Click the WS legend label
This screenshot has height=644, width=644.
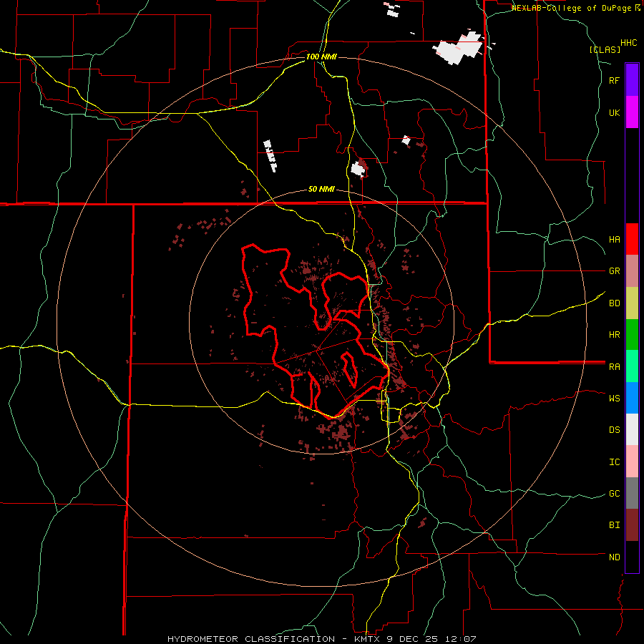615,399
